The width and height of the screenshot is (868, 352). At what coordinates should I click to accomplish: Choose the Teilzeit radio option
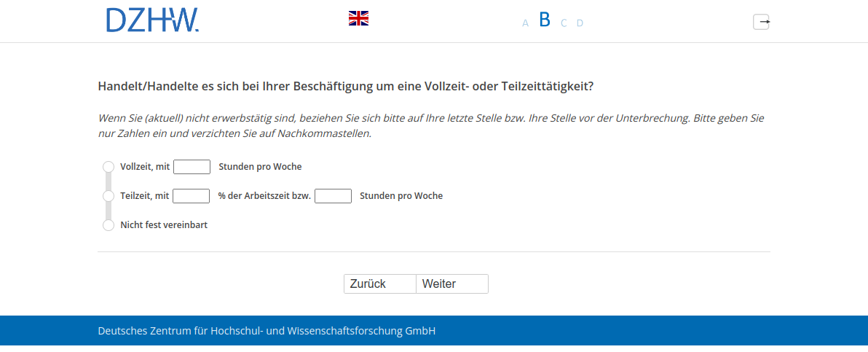click(108, 196)
